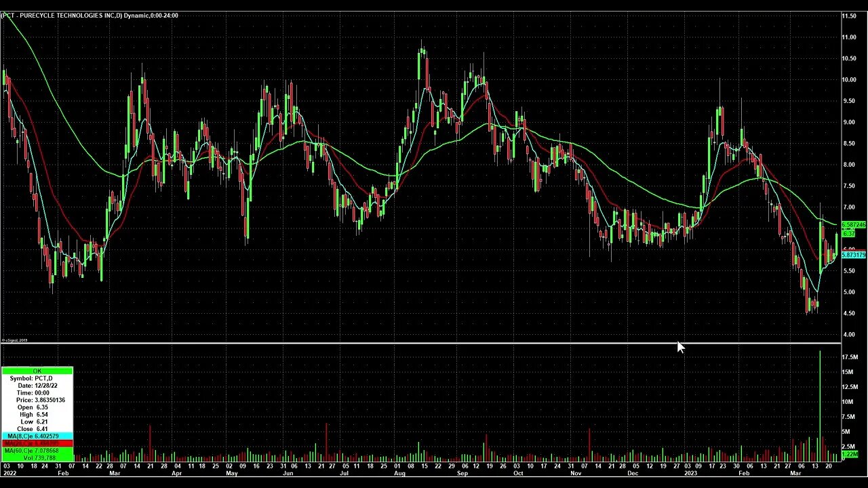
Task: Click the '2023' year label on time axis
Action: (690, 474)
